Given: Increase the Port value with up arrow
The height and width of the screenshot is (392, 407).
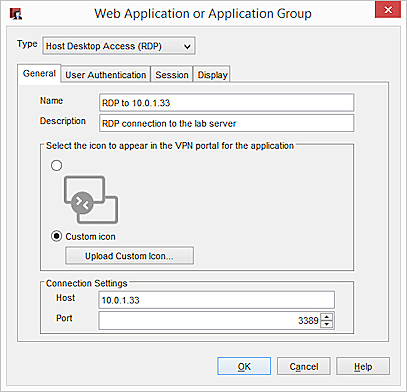Looking at the screenshot, I should coord(327,317).
